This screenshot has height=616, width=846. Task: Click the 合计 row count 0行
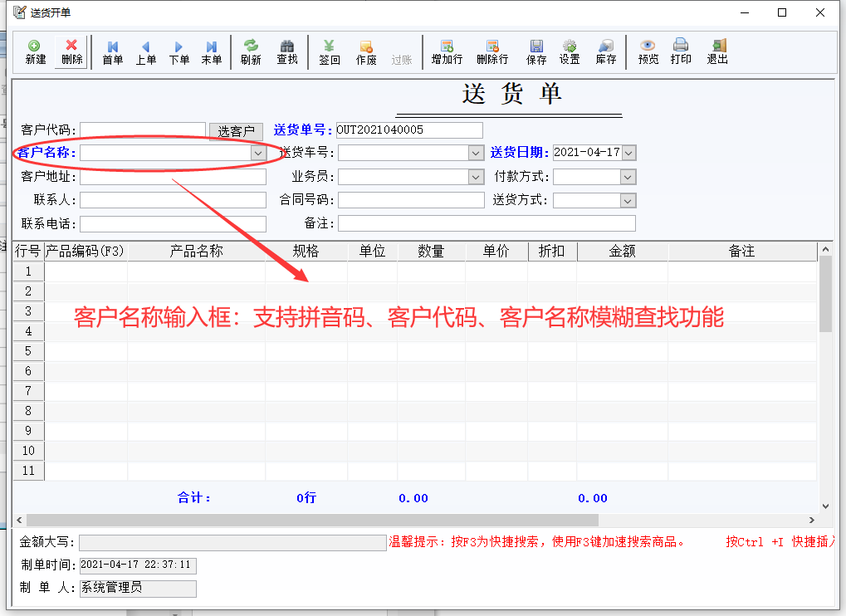306,498
